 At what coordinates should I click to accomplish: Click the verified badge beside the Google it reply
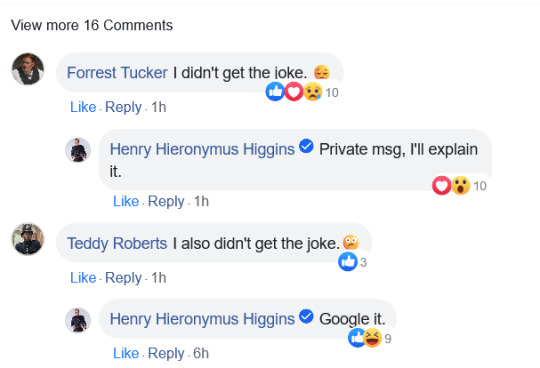point(306,316)
